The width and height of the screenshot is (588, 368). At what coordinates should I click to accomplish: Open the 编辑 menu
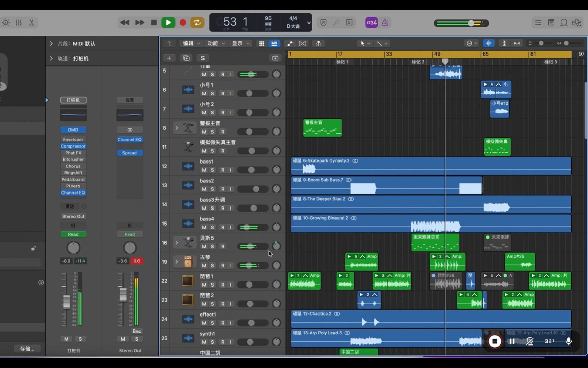pyautogui.click(x=192, y=43)
